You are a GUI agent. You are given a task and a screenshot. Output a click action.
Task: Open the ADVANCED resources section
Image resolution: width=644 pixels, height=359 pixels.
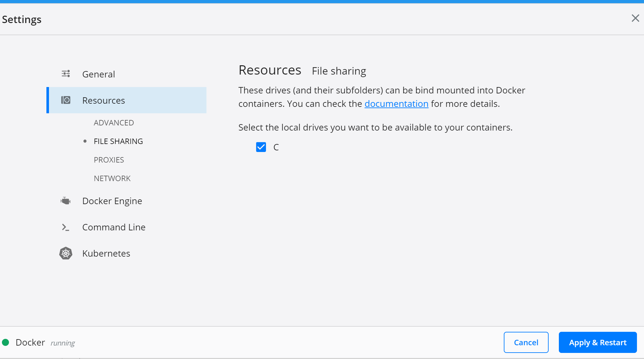[114, 123]
